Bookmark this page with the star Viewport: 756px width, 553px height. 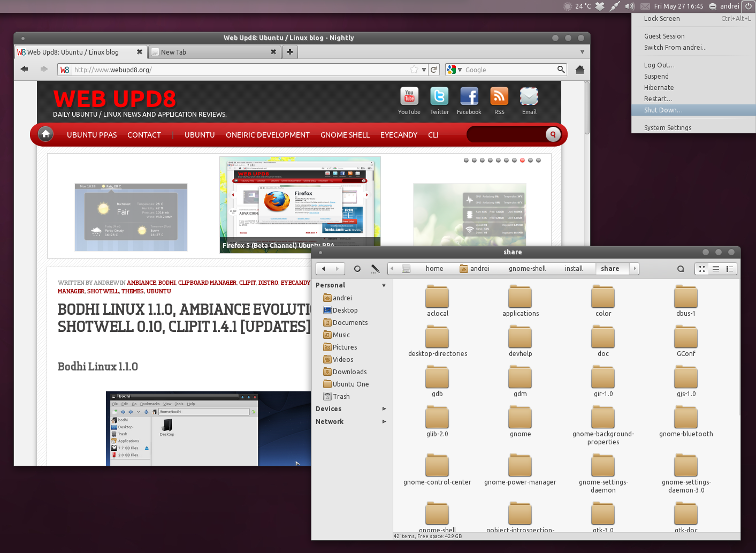[x=414, y=70]
